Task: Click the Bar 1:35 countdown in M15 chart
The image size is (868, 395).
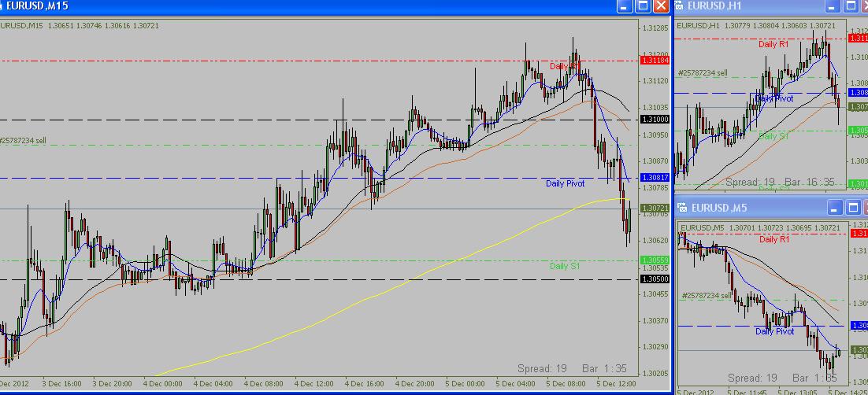Action: (x=604, y=368)
